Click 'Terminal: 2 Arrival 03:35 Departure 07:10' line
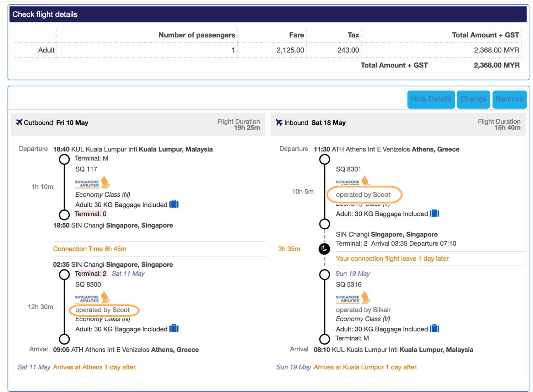 point(396,244)
